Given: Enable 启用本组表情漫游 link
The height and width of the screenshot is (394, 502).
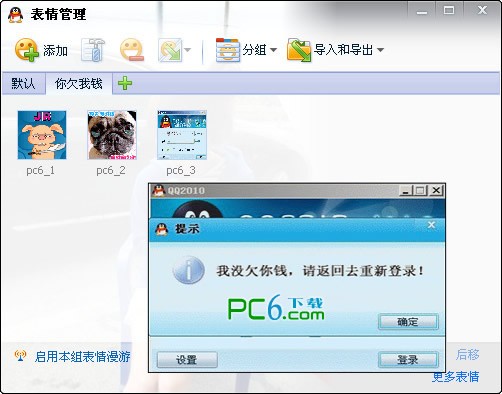Looking at the screenshot, I should (82, 356).
